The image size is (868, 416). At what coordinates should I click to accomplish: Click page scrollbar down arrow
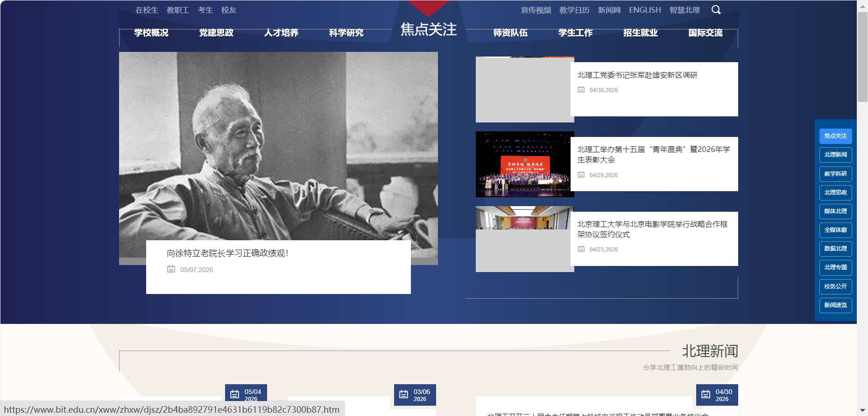click(x=862, y=411)
